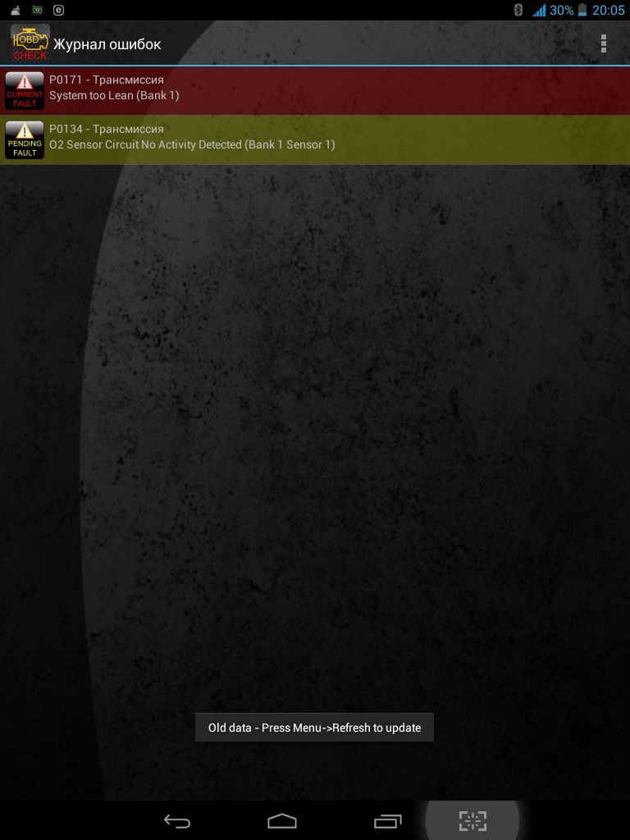Open the Recent apps navigation button
This screenshot has height=840, width=630.
388,820
